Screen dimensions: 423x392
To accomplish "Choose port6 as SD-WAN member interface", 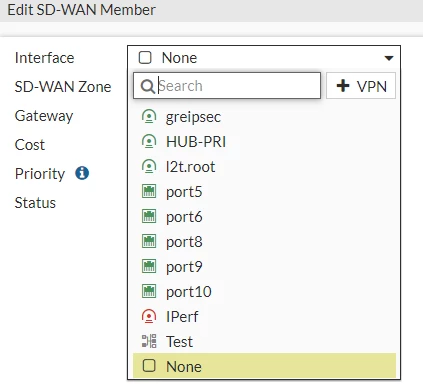I will coord(264,217).
